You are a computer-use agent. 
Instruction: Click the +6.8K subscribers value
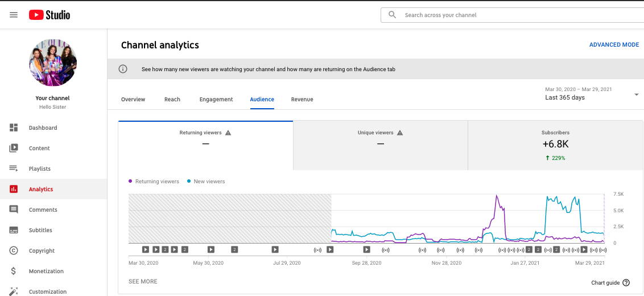pyautogui.click(x=555, y=145)
